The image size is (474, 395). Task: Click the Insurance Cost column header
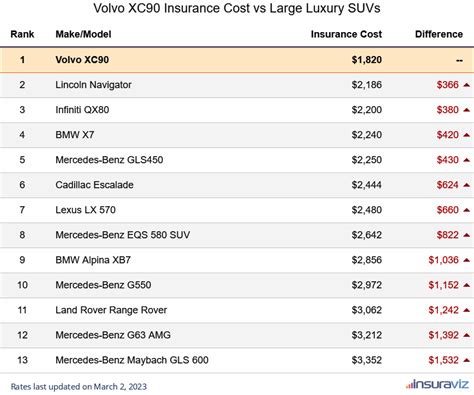point(346,34)
